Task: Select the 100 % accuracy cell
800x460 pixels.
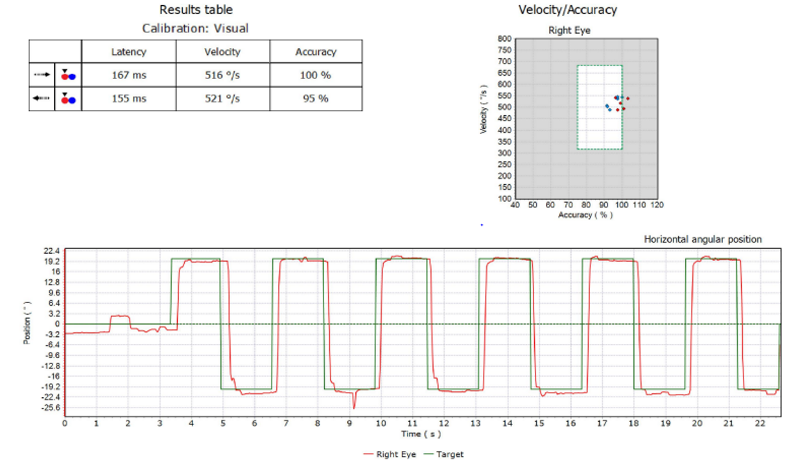Action: pos(316,75)
